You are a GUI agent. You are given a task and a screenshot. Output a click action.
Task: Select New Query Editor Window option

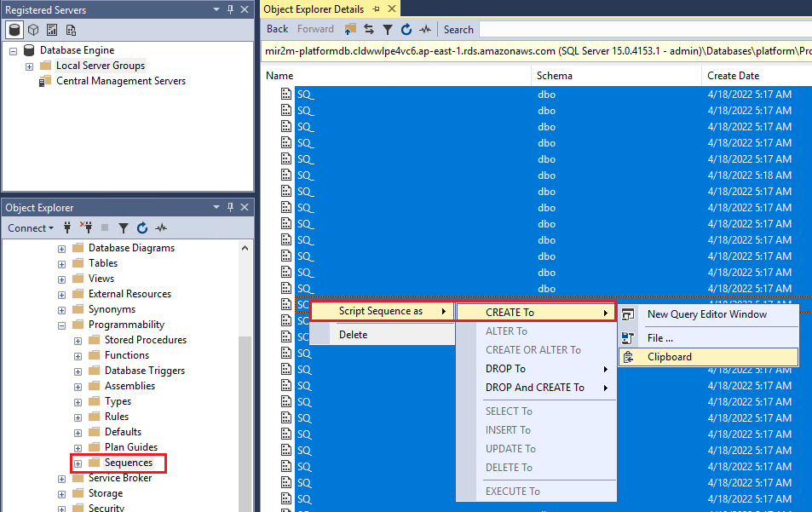(708, 314)
